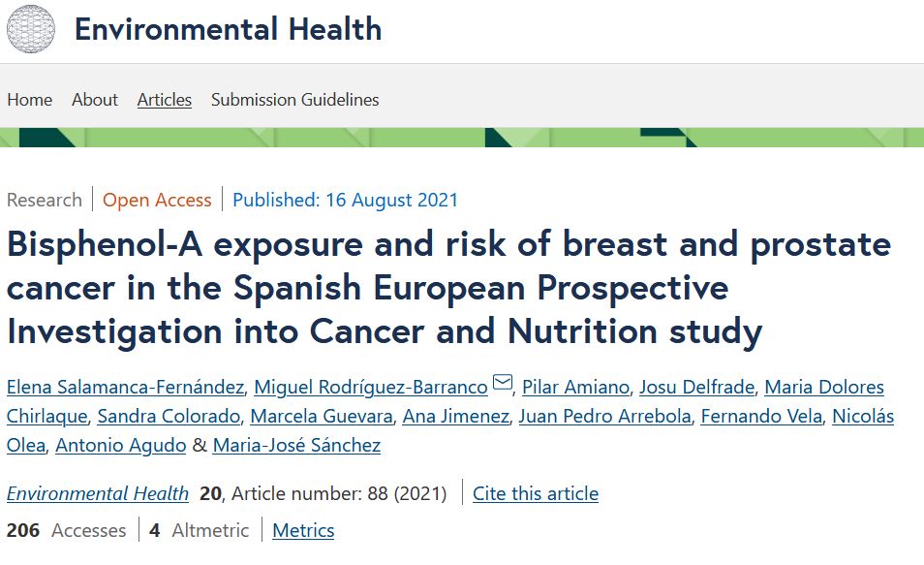
Task: Open the Home navigation item
Action: click(x=29, y=100)
